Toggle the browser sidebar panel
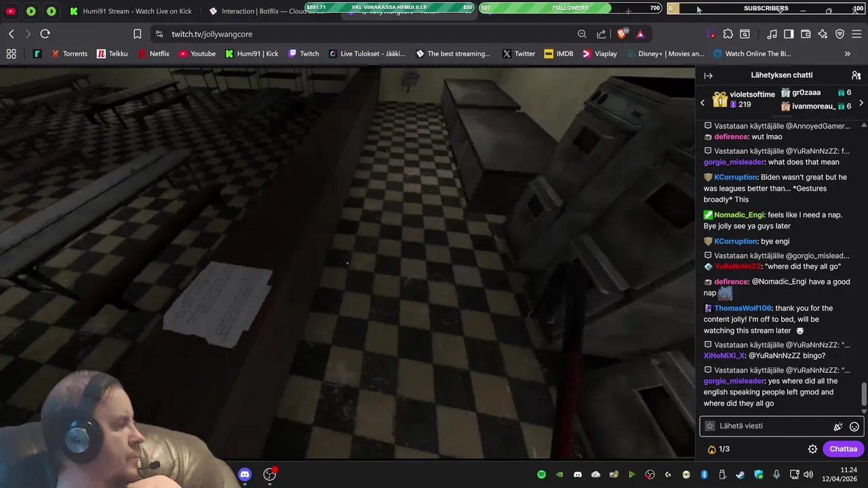 [789, 34]
